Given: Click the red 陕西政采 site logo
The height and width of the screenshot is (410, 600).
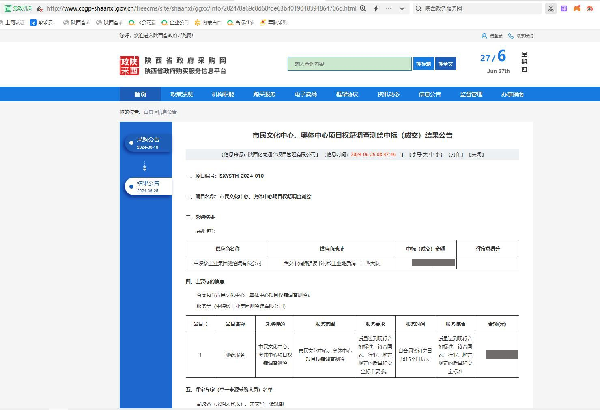Looking at the screenshot, I should (x=130, y=65).
